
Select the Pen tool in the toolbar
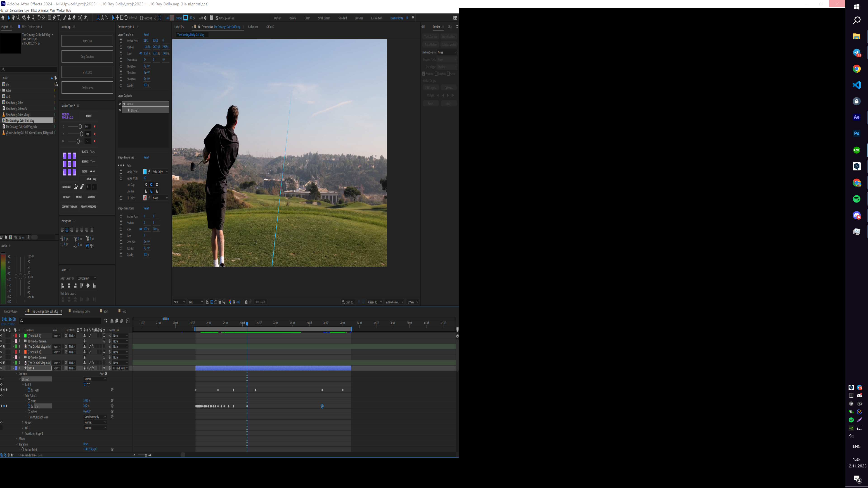pos(54,18)
